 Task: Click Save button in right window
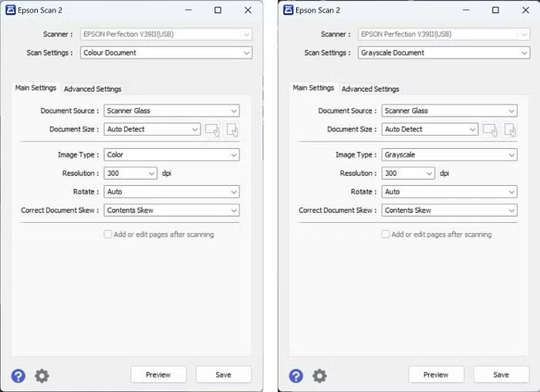pyautogui.click(x=501, y=375)
